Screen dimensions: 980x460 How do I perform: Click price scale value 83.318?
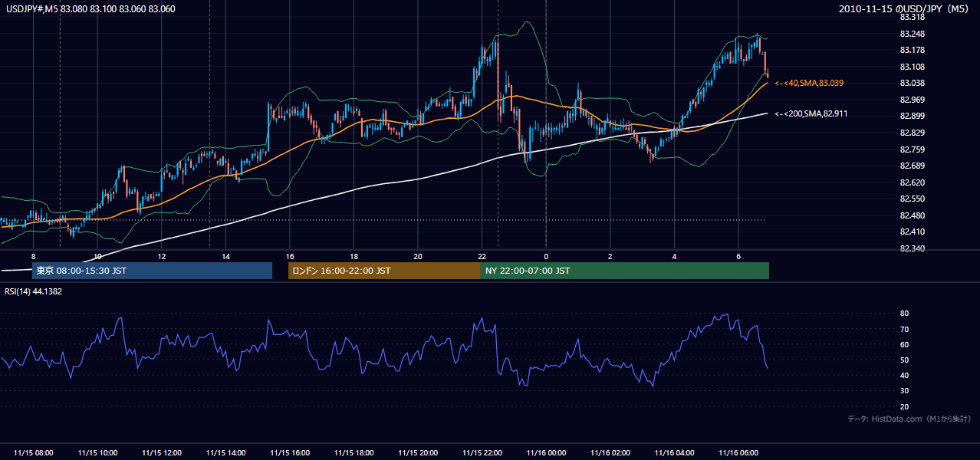click(912, 17)
